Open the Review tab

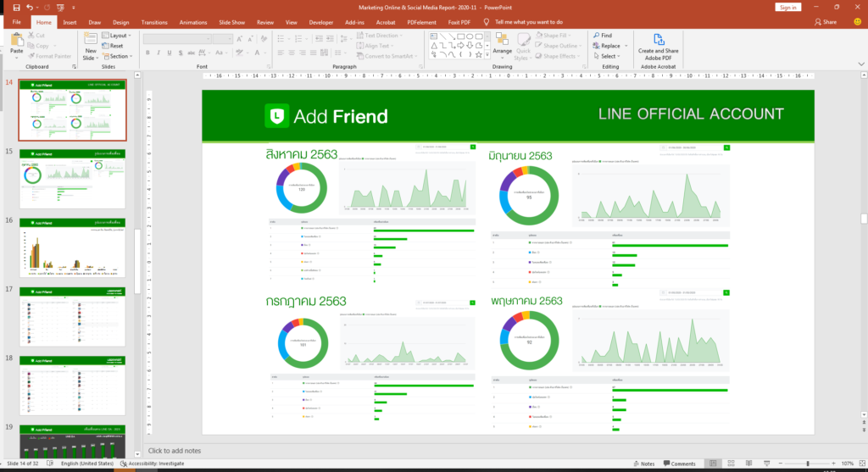click(265, 22)
